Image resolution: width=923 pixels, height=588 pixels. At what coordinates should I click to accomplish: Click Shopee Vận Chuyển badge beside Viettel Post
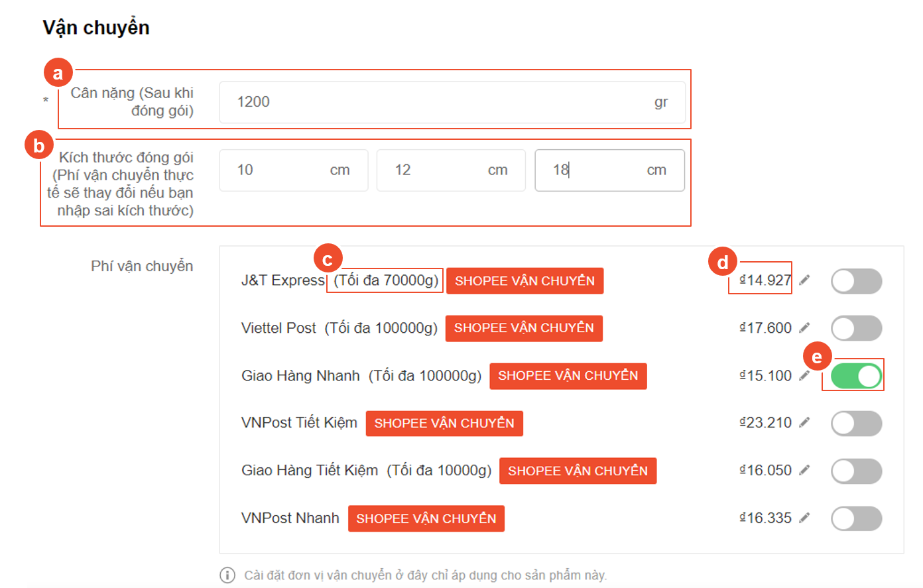524,328
